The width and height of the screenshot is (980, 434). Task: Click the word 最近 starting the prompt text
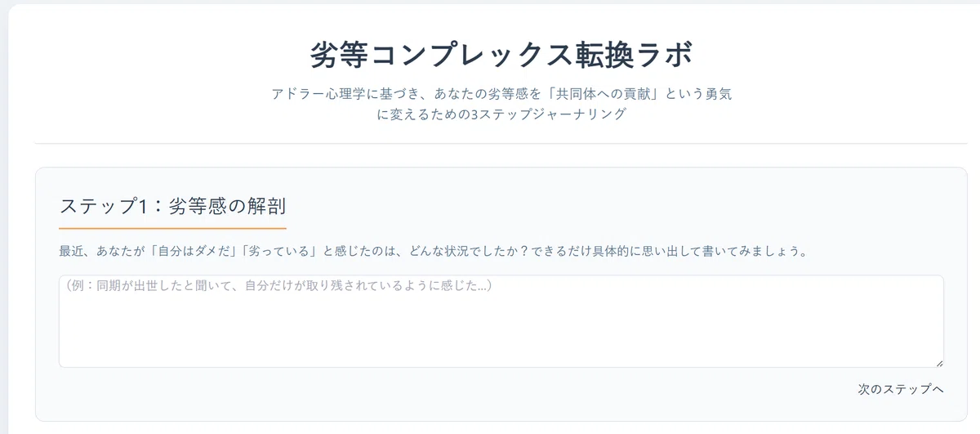72,251
